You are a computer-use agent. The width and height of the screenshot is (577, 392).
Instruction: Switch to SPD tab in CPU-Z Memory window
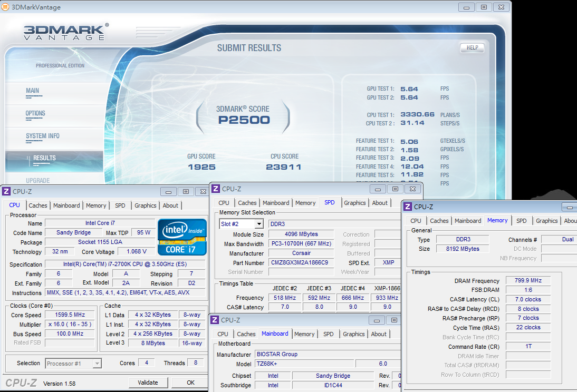[522, 221]
